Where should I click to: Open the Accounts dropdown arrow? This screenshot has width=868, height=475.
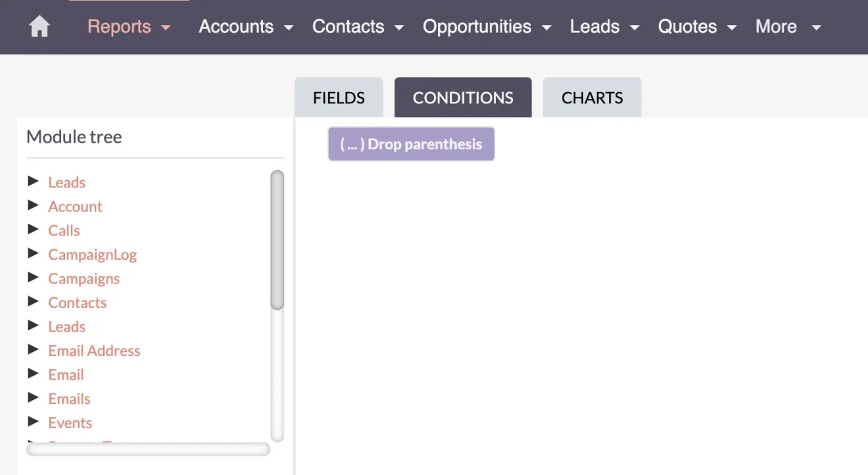click(288, 28)
